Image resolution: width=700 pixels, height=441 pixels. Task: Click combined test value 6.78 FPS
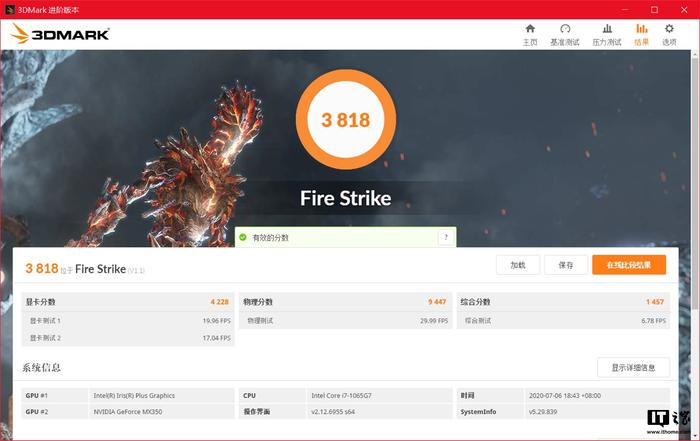(x=654, y=320)
